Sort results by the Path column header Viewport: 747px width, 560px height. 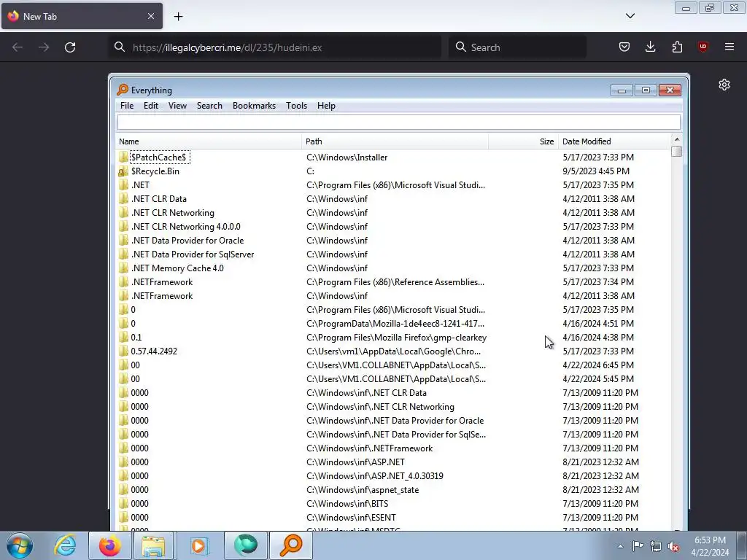click(x=395, y=141)
